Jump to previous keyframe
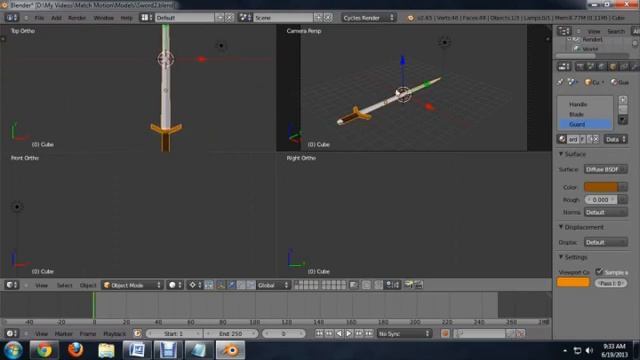The height and width of the screenshot is (360, 640). tap(329, 333)
